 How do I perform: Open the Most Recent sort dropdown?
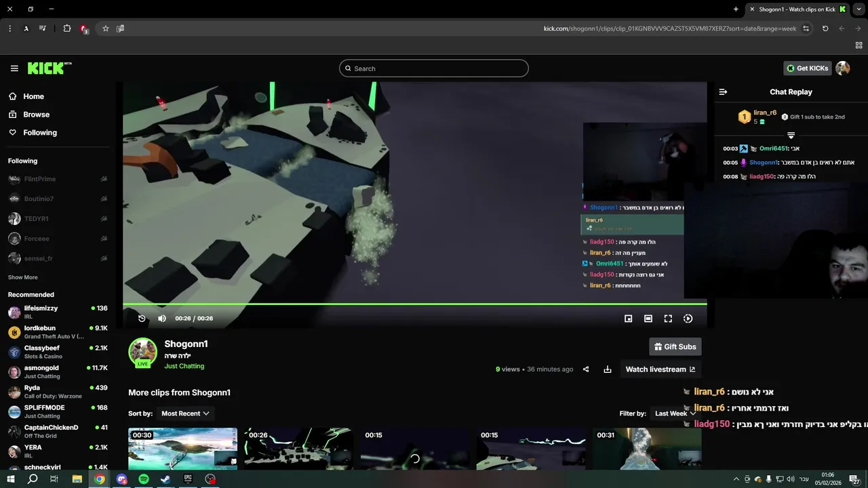coord(185,413)
